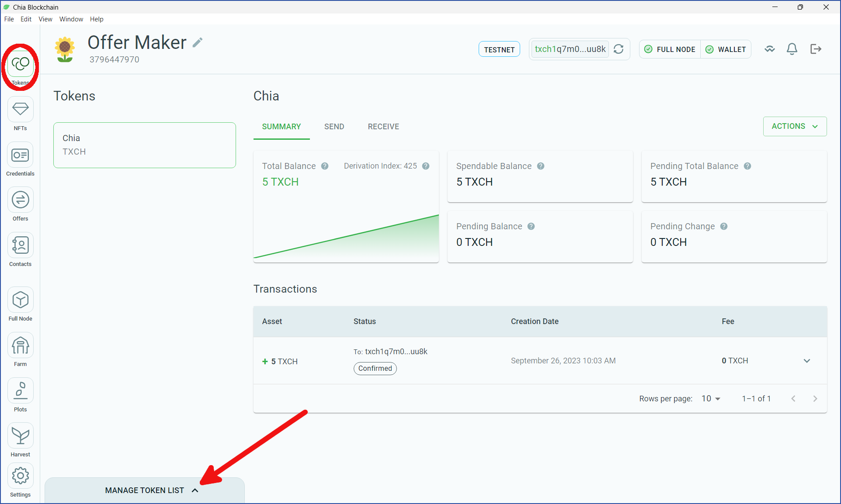
Task: Click the Total Balance 5 TXCH value
Action: 280,182
